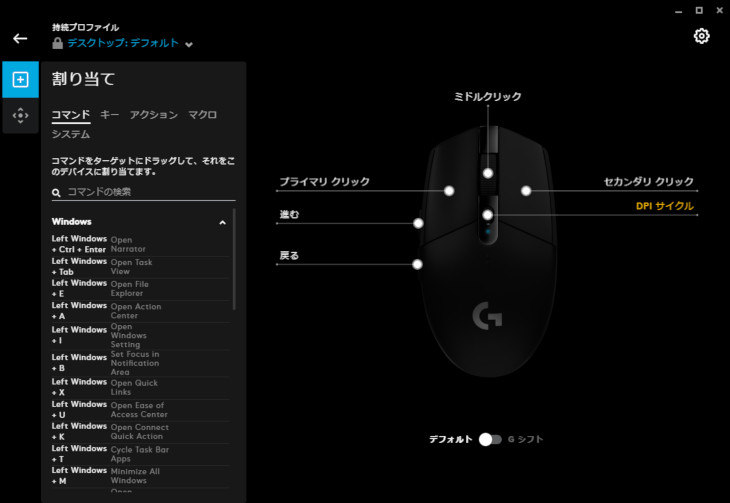Focus the command search field
This screenshot has height=503, width=730.
point(143,192)
